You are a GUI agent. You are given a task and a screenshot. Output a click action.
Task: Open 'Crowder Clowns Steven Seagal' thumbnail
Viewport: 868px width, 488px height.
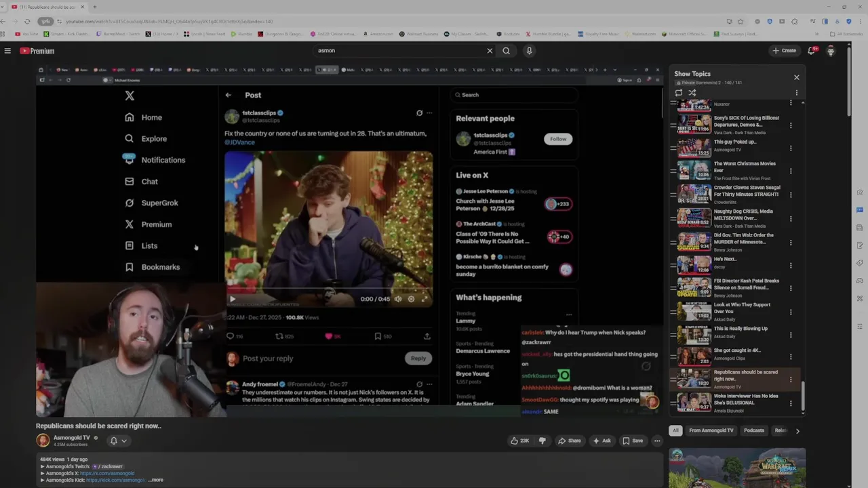pyautogui.click(x=694, y=194)
